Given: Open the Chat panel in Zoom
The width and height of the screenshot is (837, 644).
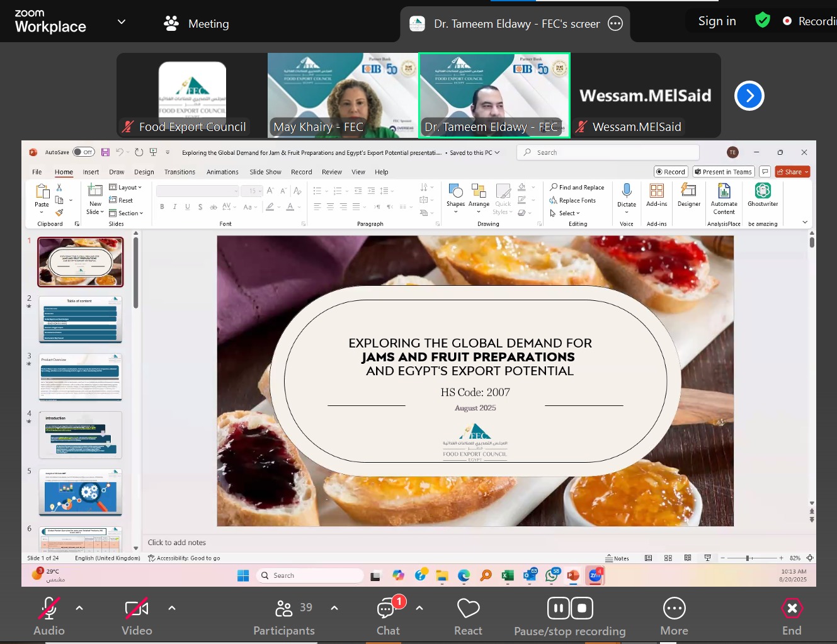Looking at the screenshot, I should click(x=388, y=617).
